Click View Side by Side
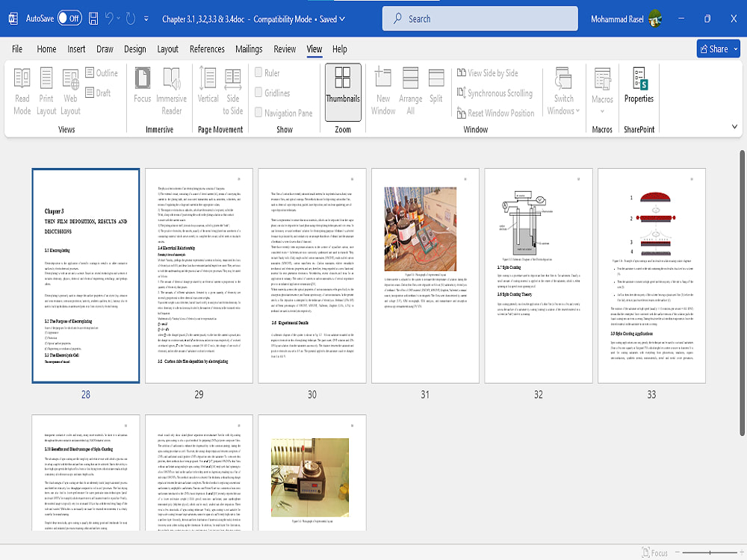Viewport: 747px width, 560px height. point(487,73)
